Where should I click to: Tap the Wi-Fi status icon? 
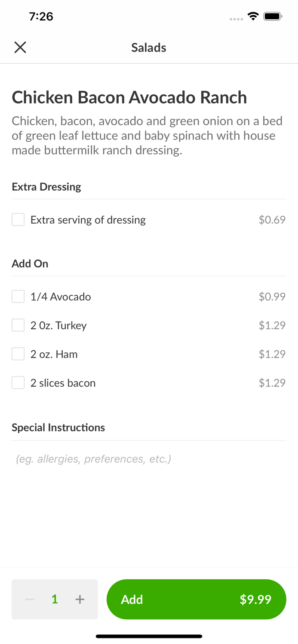coord(253,17)
